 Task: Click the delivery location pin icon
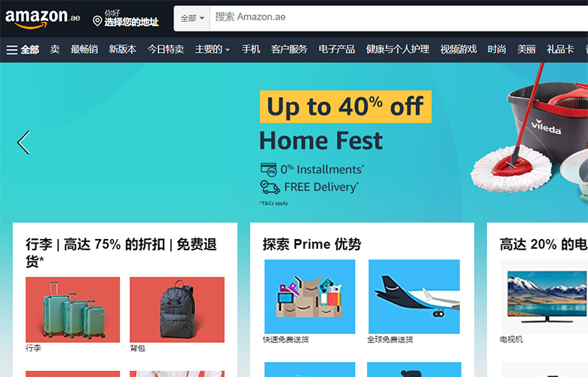97,21
